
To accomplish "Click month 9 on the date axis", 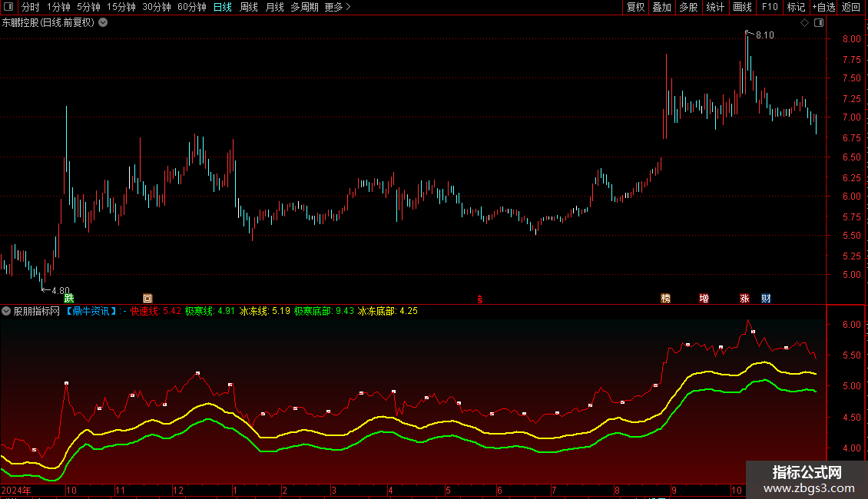I will pos(674,490).
